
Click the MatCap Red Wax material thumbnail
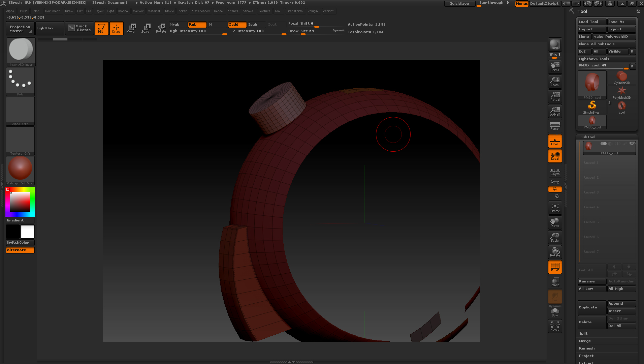[x=20, y=169]
